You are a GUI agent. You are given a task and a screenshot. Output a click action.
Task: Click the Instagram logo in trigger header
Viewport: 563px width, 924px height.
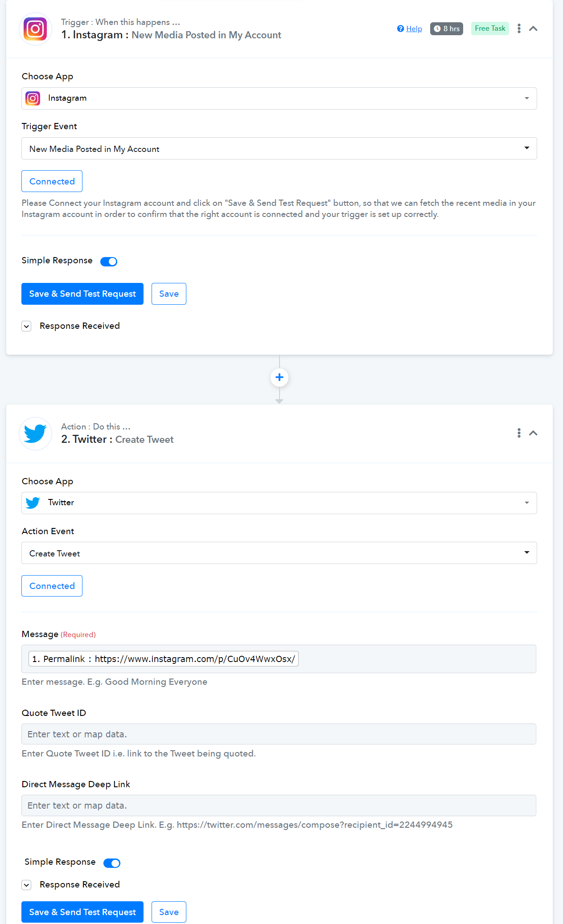[35, 29]
